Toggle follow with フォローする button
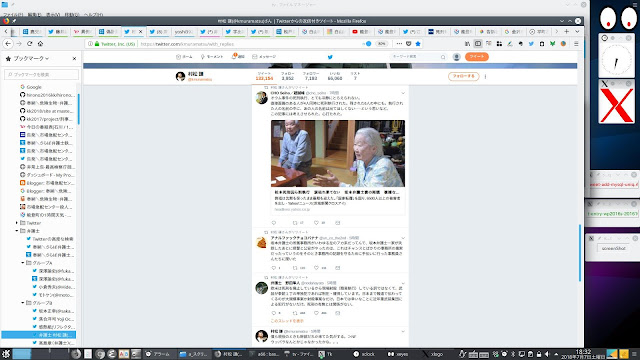Image resolution: width=640 pixels, height=360 pixels. point(464,76)
